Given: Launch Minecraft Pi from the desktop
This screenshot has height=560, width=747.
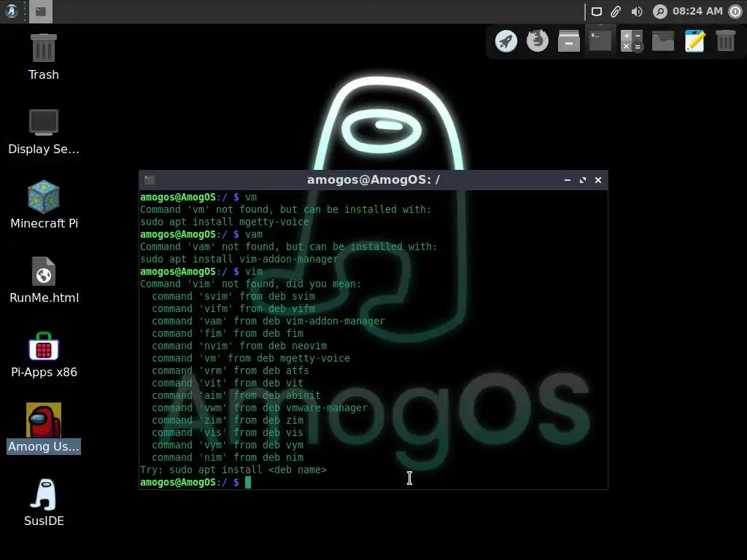Looking at the screenshot, I should (44, 205).
